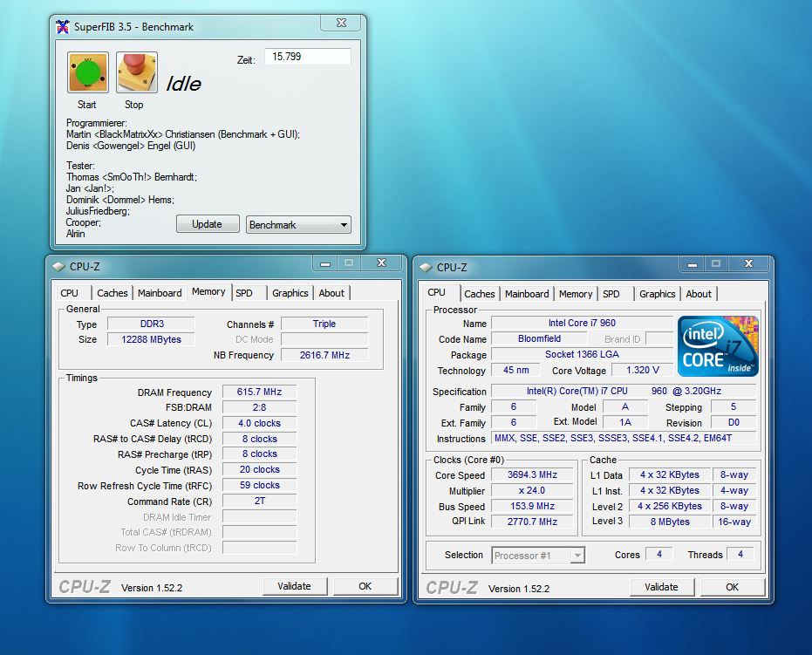
Task: Click the Multiplier value x 24.0
Action: click(532, 490)
